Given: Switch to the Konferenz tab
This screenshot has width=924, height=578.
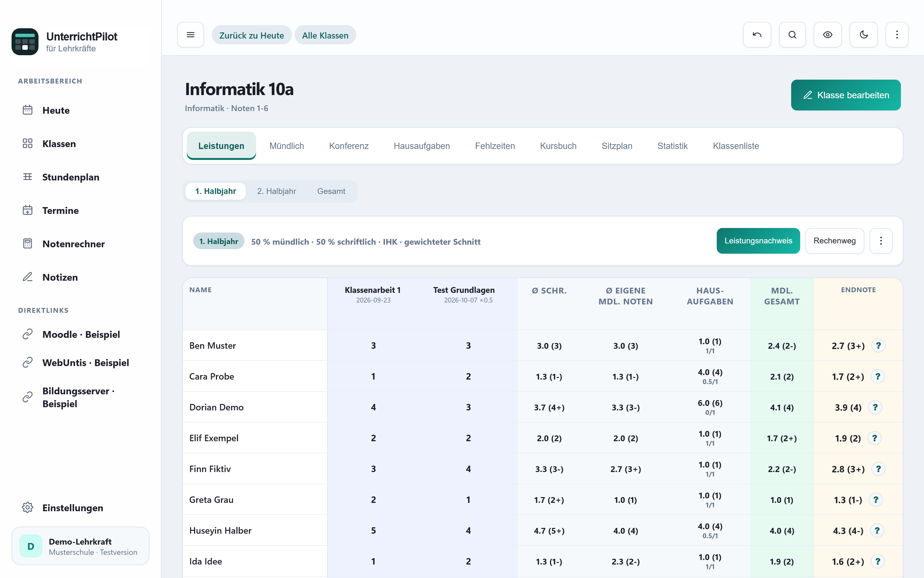Looking at the screenshot, I should [349, 146].
